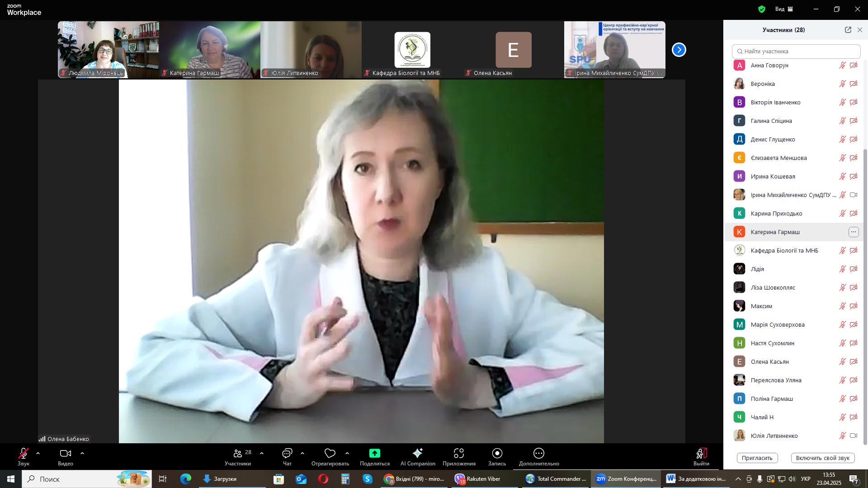
Task: Unmute the microphone
Action: [x=23, y=454]
